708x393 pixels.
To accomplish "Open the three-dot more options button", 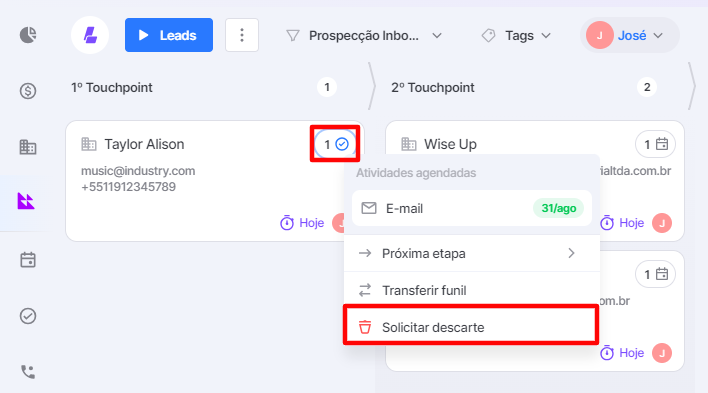I will [242, 35].
